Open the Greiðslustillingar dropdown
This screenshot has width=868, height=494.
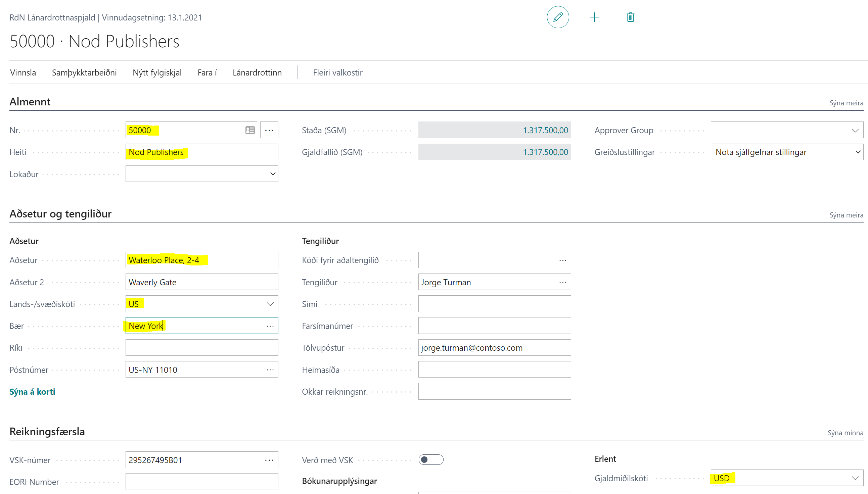[x=858, y=152]
